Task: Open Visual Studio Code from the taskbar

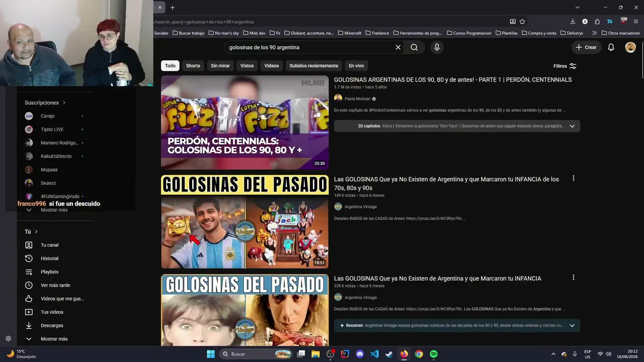Action: (374, 354)
